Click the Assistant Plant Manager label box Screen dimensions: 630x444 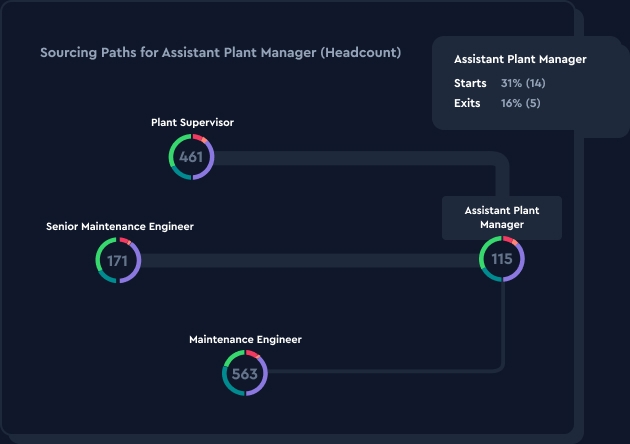[x=502, y=218]
